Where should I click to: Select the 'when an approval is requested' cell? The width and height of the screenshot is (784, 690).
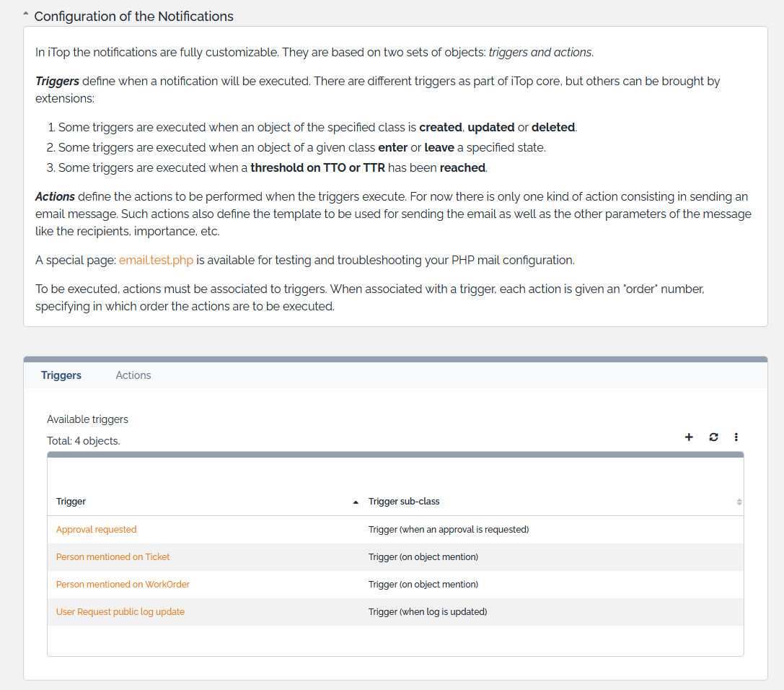449,530
